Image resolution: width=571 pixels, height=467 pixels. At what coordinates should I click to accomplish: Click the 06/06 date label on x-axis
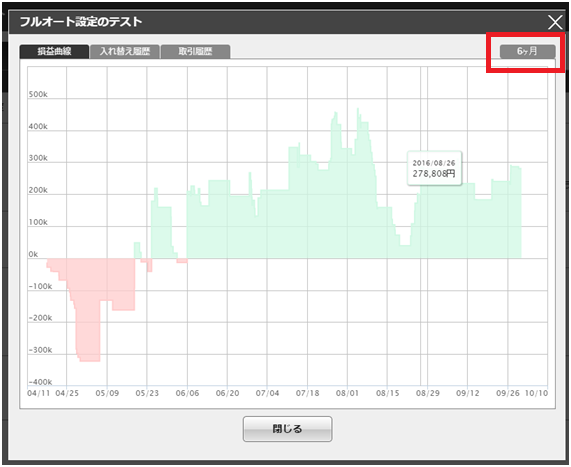tap(187, 393)
